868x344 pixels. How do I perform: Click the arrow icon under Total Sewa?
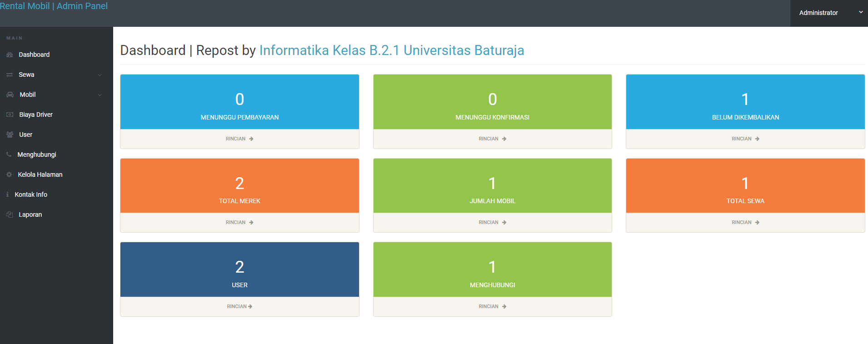click(x=757, y=223)
